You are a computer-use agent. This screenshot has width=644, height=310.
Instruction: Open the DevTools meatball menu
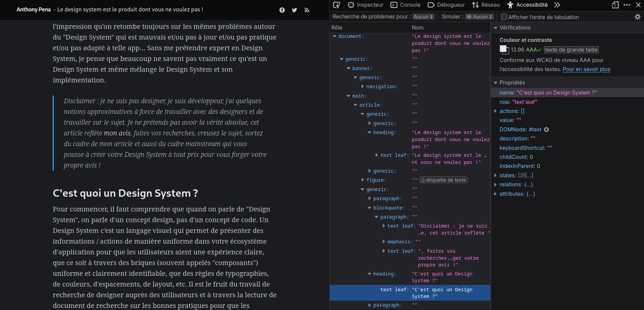[x=627, y=5]
